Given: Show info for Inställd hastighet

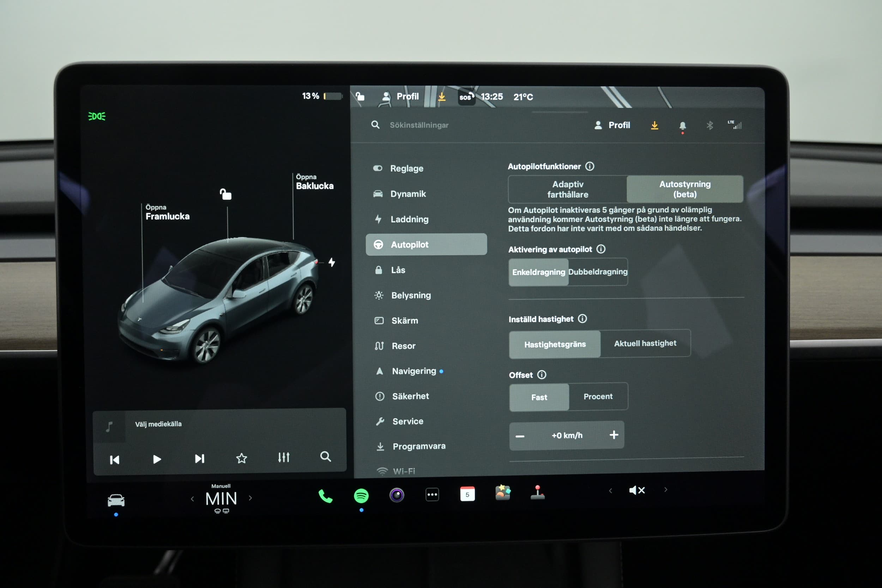Looking at the screenshot, I should 582,319.
